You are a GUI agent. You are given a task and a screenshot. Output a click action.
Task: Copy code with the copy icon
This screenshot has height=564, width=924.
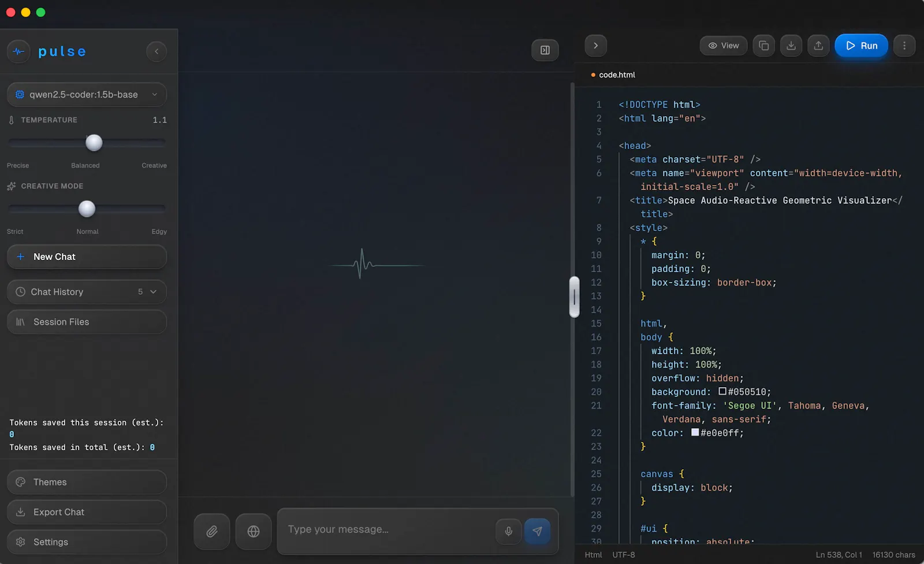pyautogui.click(x=763, y=46)
